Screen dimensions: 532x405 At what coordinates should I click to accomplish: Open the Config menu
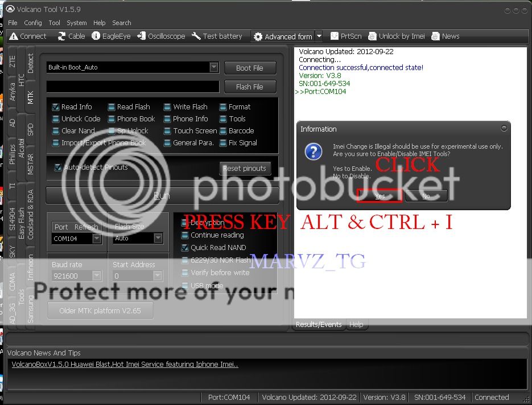(33, 23)
